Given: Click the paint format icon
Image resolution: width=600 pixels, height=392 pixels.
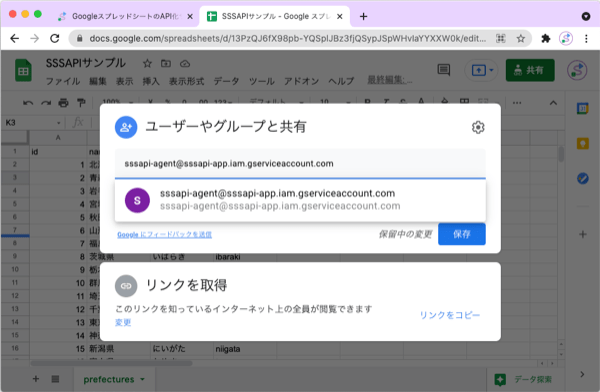Looking at the screenshot, I should pos(81,103).
